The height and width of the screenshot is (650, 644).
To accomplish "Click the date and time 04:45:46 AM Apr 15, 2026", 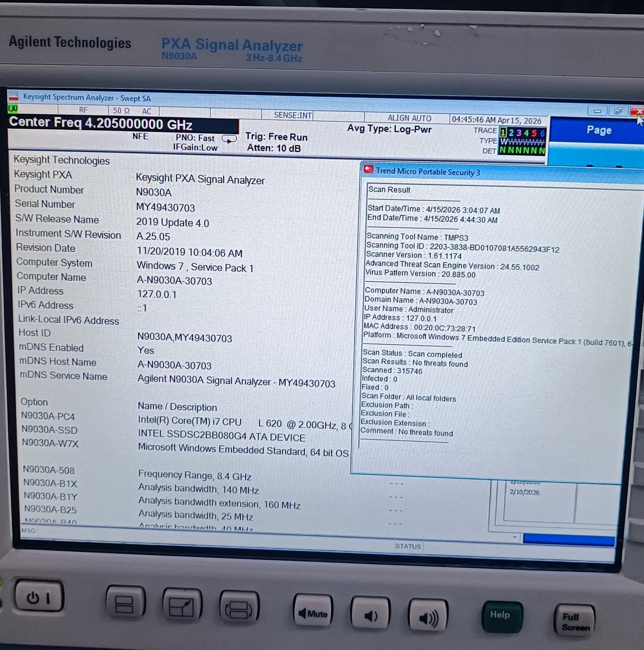I will [496, 120].
